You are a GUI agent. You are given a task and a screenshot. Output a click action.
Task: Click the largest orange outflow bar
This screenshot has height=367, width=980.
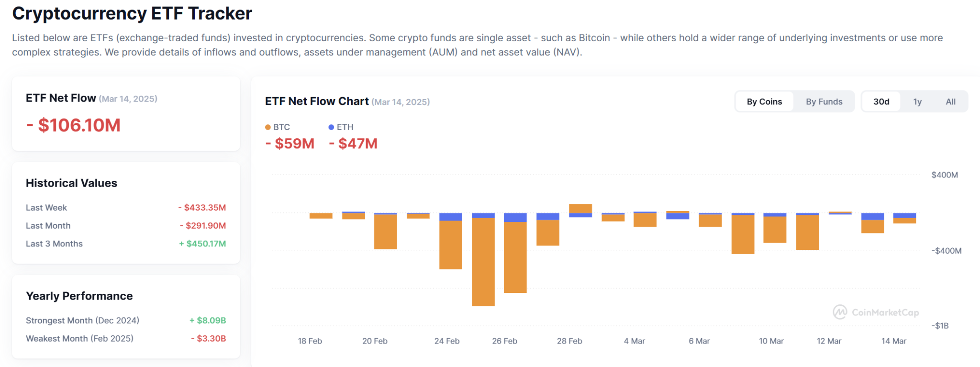pos(483,262)
